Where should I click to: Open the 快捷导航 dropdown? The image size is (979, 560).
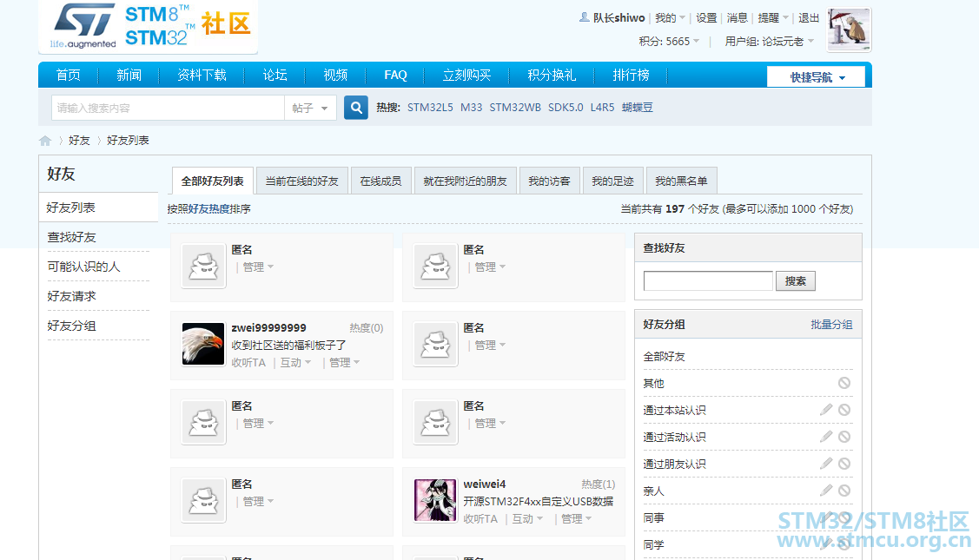816,76
